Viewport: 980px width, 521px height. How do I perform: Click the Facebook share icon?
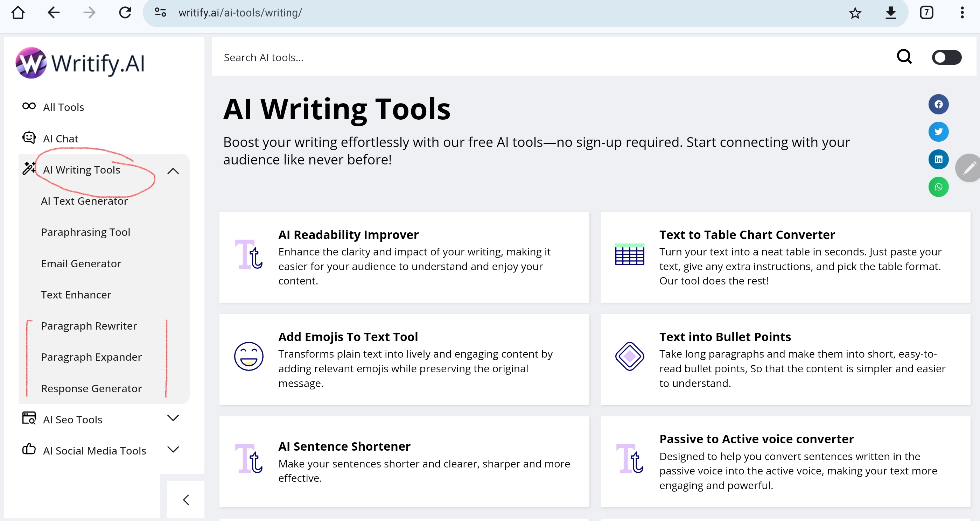point(938,104)
